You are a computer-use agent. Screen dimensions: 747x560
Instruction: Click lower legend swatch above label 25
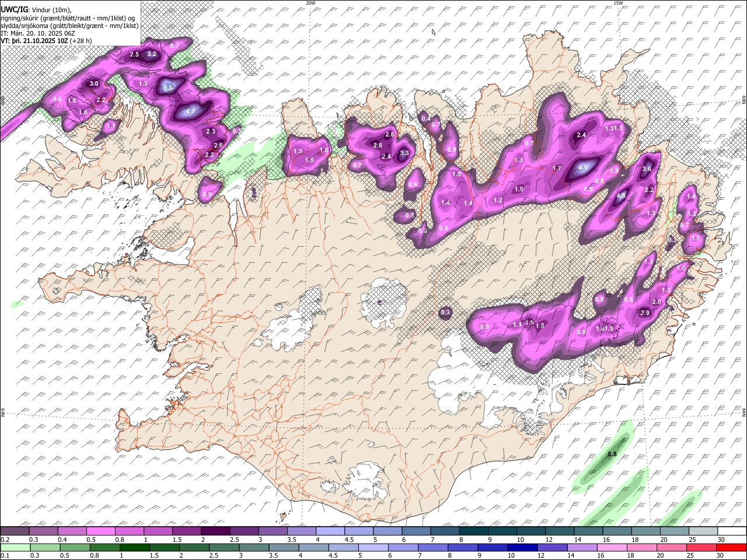pyautogui.click(x=701, y=547)
